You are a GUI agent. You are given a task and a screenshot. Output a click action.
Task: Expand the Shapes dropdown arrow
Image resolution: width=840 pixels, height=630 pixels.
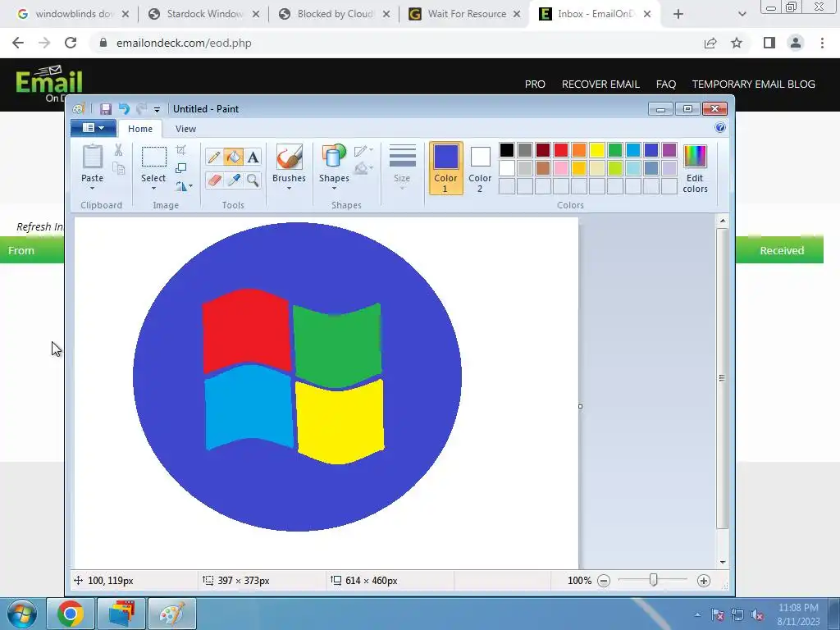(334, 188)
